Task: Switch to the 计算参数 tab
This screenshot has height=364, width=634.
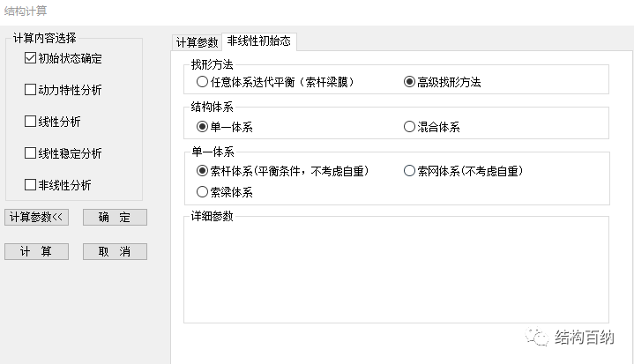Action: click(197, 42)
